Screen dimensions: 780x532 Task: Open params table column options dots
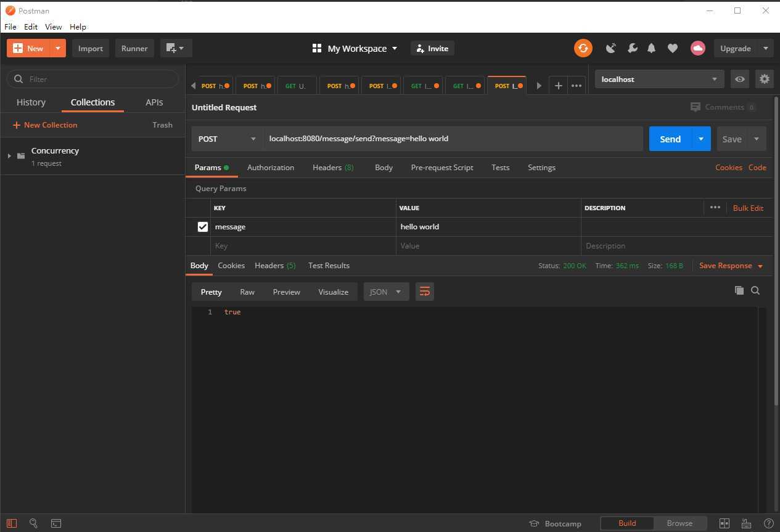(x=715, y=207)
